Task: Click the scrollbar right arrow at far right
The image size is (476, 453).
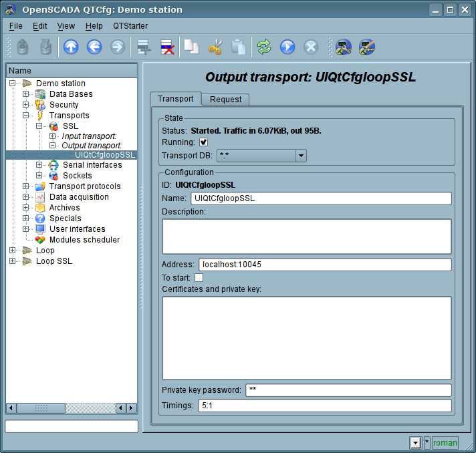Action: tap(132, 408)
